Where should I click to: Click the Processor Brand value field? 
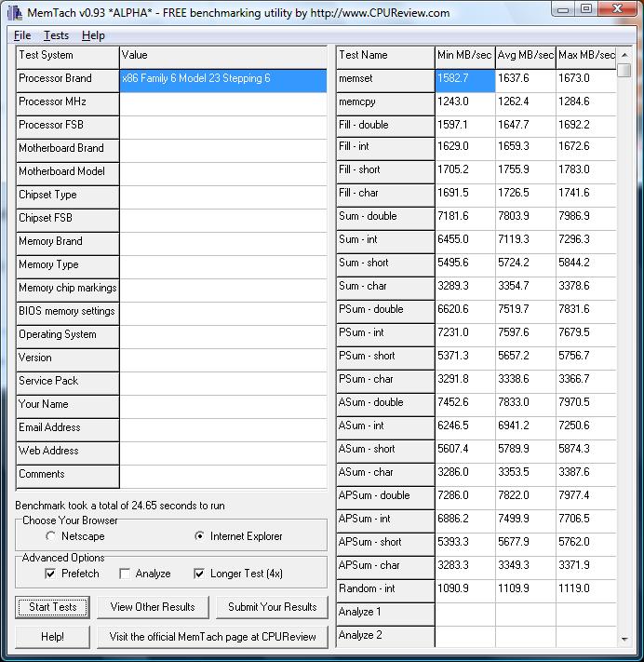[223, 81]
